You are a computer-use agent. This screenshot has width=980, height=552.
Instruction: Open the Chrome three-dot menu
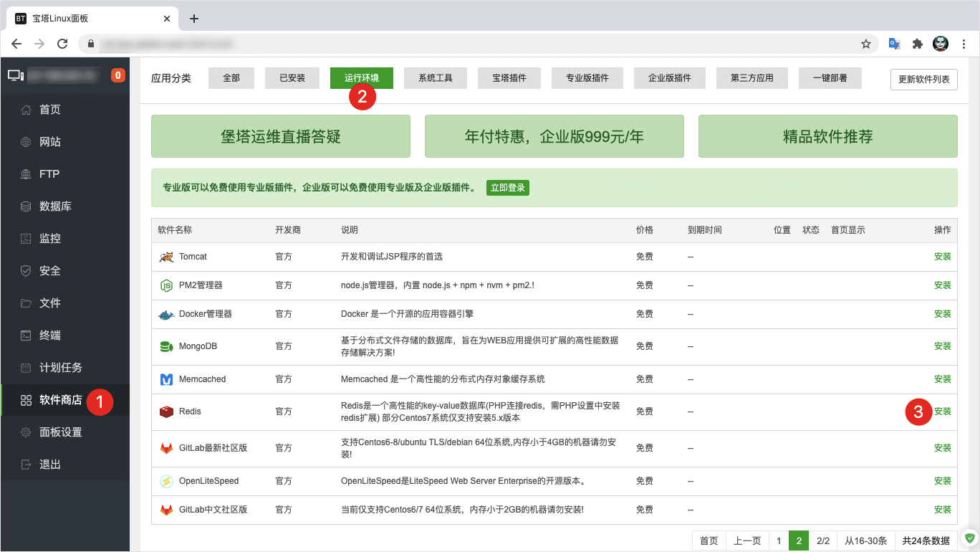pyautogui.click(x=964, y=44)
